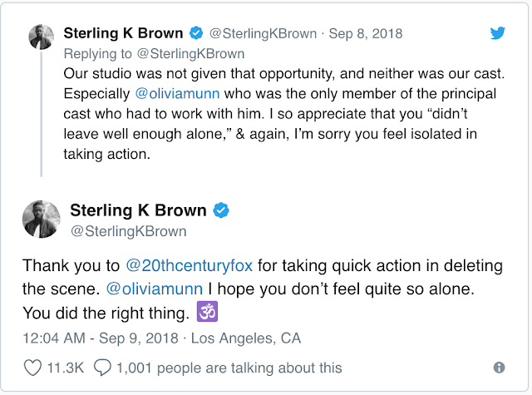The width and height of the screenshot is (532, 395).
Task: Click the 11.3K likes count
Action: 65,366
